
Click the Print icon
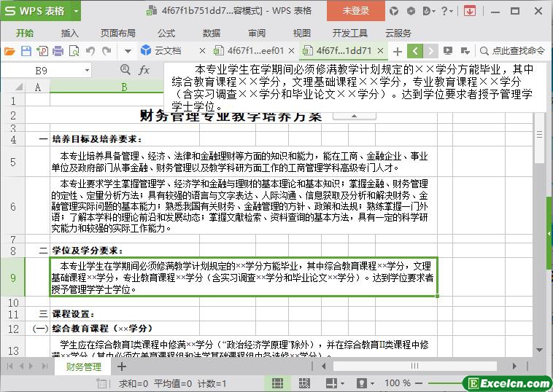pos(58,52)
